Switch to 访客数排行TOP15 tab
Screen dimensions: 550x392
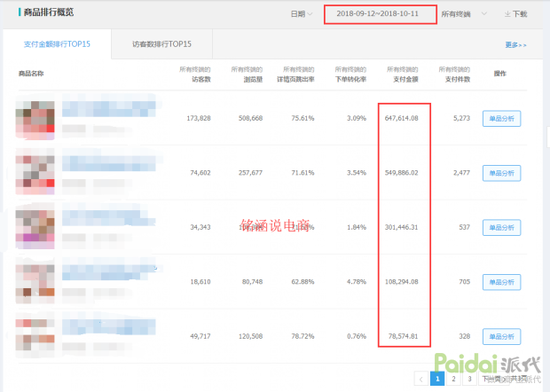click(x=162, y=44)
